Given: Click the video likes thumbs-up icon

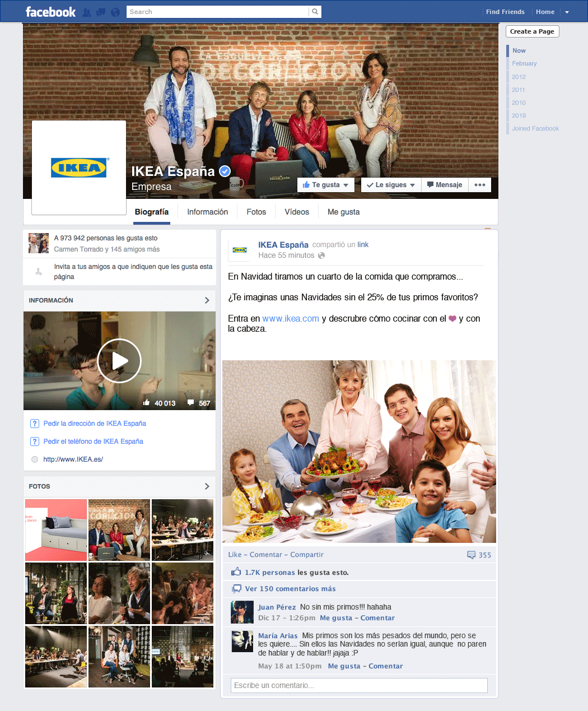Looking at the screenshot, I should pyautogui.click(x=147, y=403).
